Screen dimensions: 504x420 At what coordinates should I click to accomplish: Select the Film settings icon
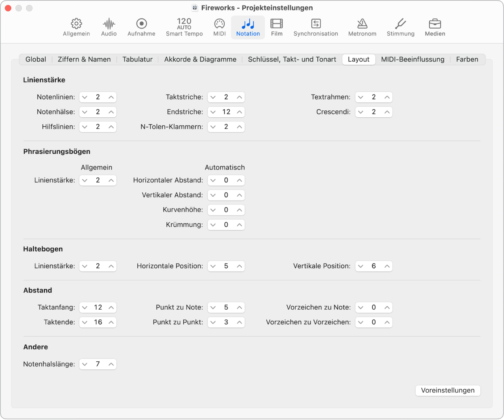coord(276,27)
